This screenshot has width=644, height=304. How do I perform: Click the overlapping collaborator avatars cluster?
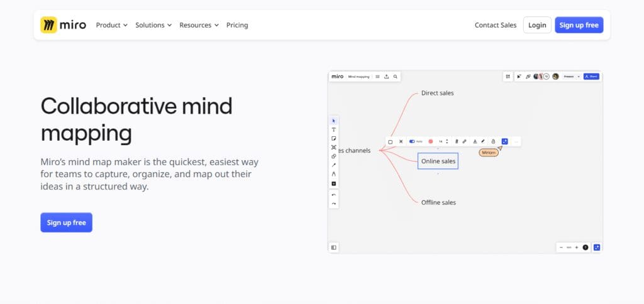click(x=541, y=76)
